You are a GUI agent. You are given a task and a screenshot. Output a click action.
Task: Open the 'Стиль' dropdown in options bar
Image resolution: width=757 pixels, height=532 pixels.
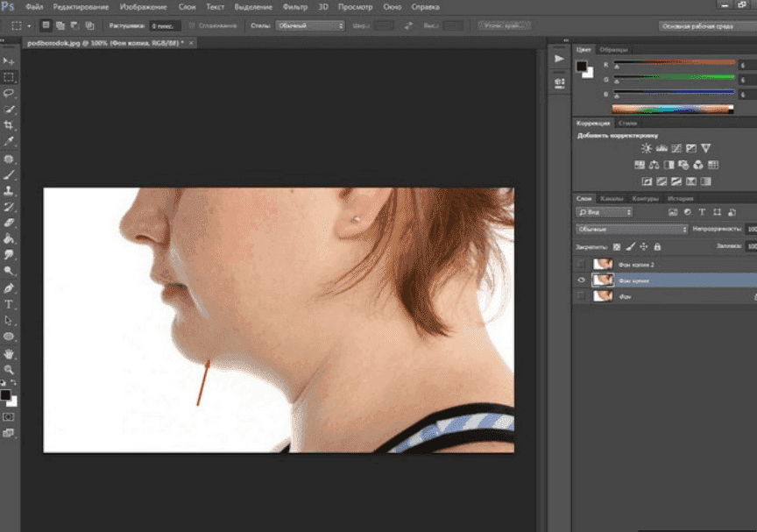click(x=310, y=25)
